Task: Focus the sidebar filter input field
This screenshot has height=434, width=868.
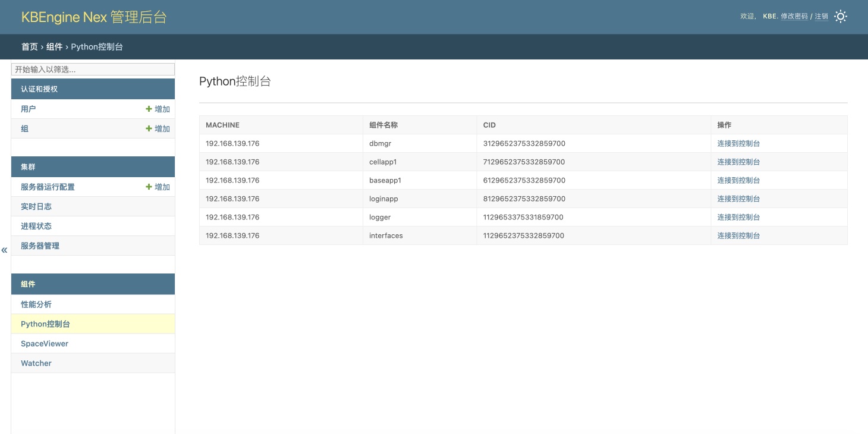Action: pyautogui.click(x=93, y=70)
